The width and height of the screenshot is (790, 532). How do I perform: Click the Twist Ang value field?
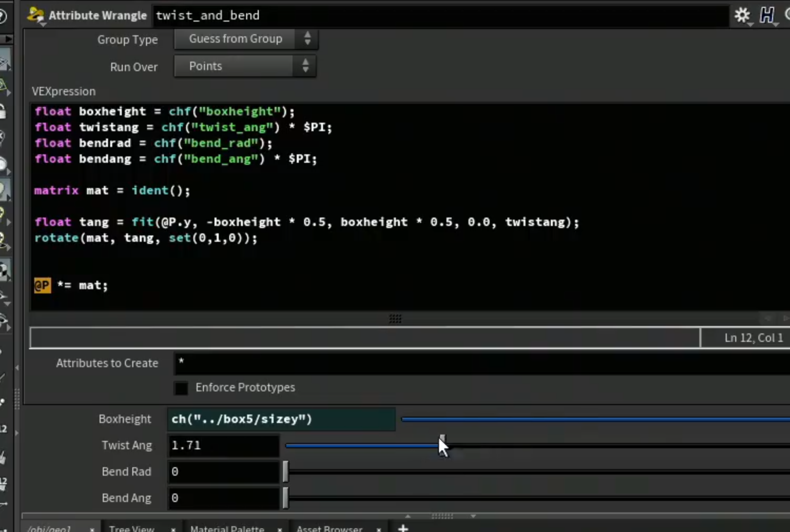(223, 446)
